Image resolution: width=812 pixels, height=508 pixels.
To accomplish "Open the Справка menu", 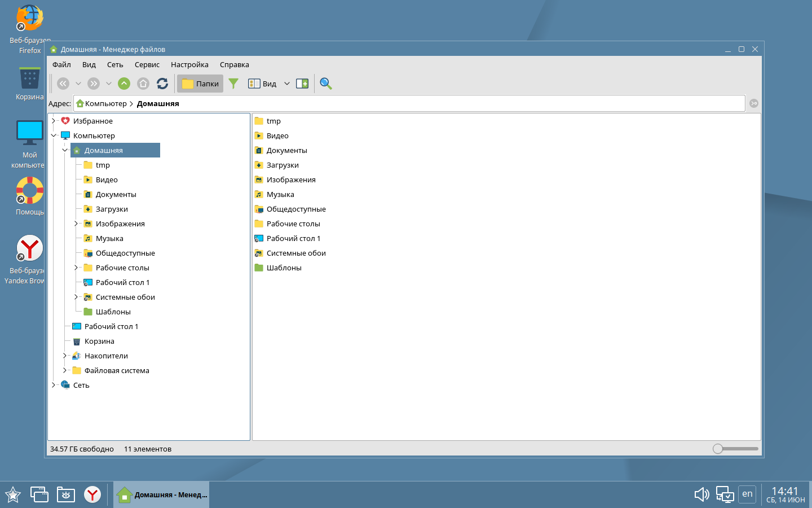I will tap(235, 64).
